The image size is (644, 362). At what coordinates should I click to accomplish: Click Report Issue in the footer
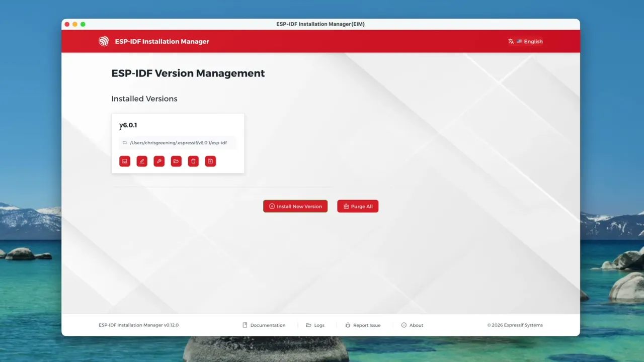[362, 325]
